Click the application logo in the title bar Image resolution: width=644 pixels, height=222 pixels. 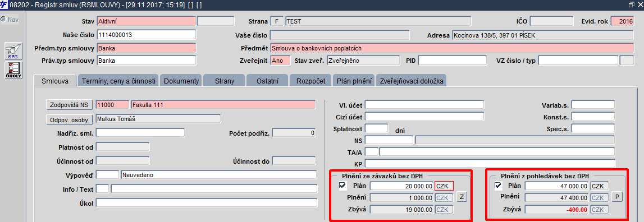click(x=4, y=5)
